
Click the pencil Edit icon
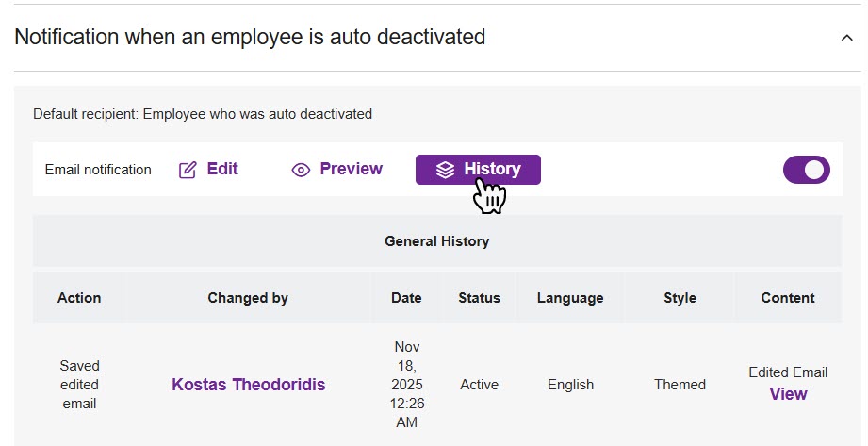pos(188,171)
